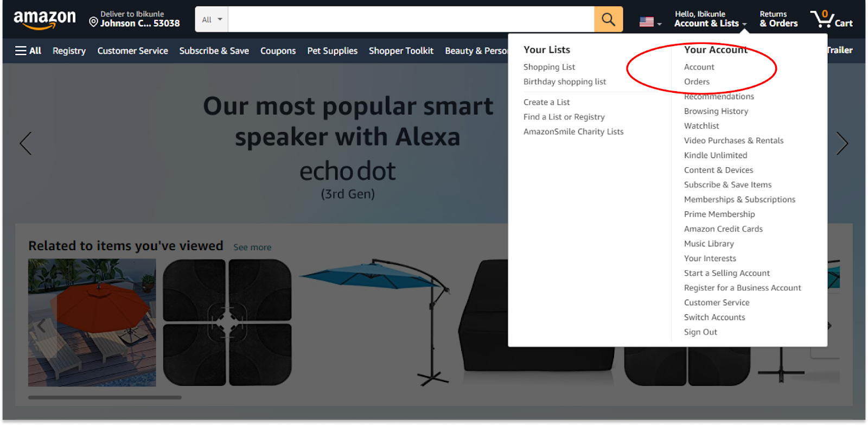Open Pet Supplies in the nav bar
This screenshot has width=868, height=425.
pos(332,50)
